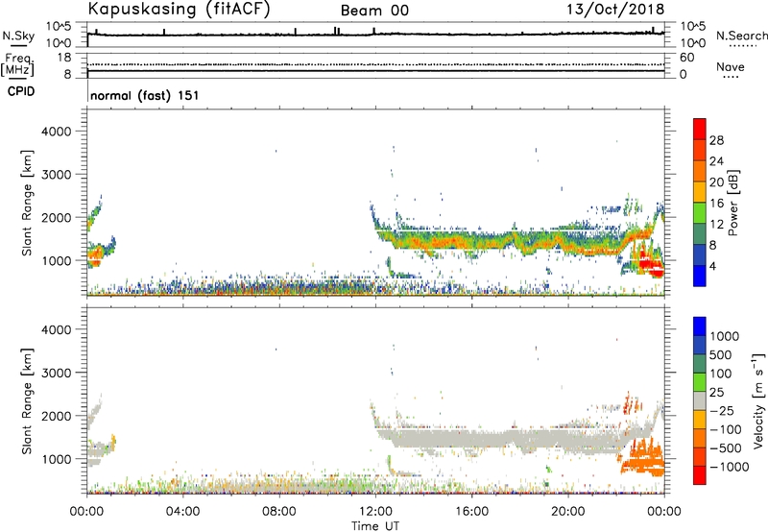
Task: Click the 08:00 time axis label
Action: [279, 512]
